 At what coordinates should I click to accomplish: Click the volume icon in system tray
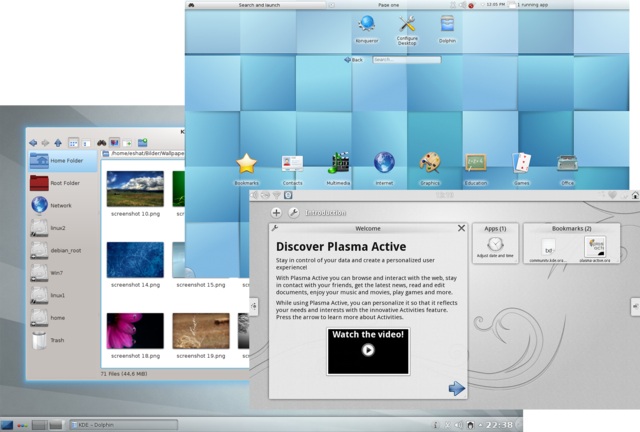coord(459,425)
